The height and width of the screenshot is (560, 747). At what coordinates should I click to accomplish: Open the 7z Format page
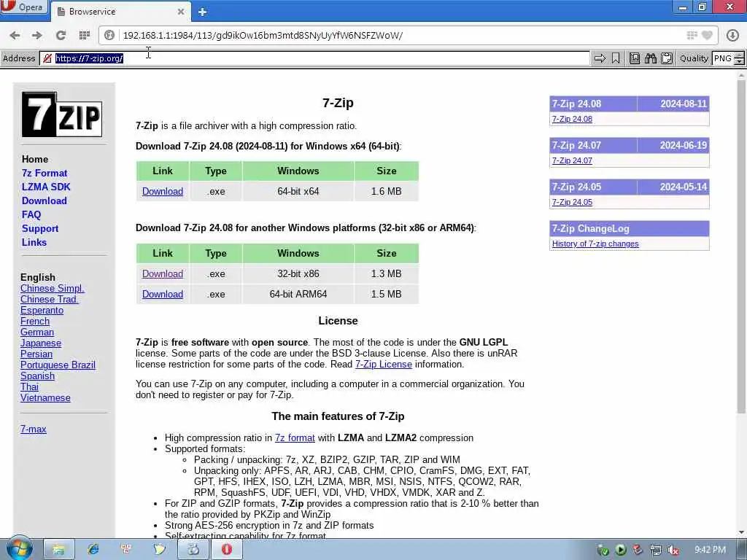pos(44,173)
